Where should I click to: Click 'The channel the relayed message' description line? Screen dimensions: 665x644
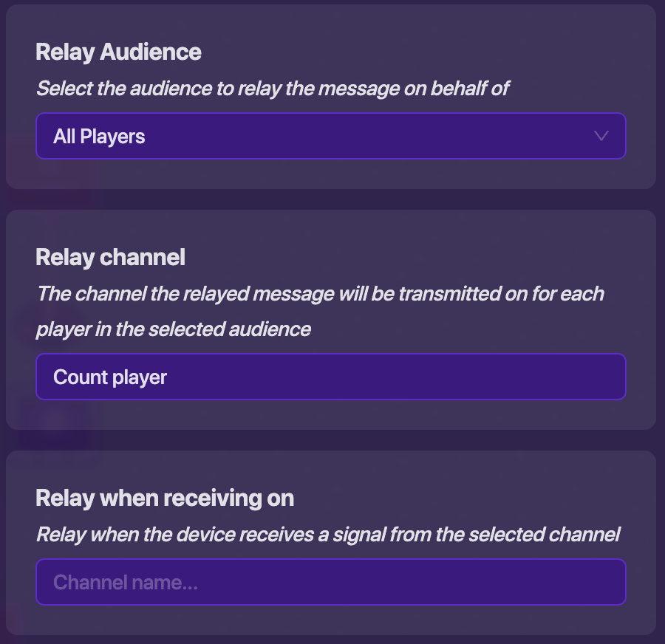click(320, 294)
